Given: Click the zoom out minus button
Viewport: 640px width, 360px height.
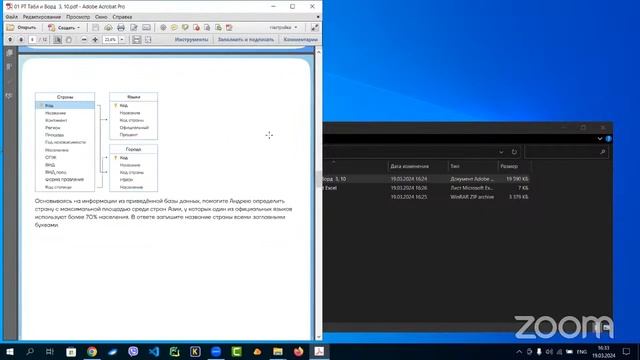Looking at the screenshot, I should pos(84,40).
